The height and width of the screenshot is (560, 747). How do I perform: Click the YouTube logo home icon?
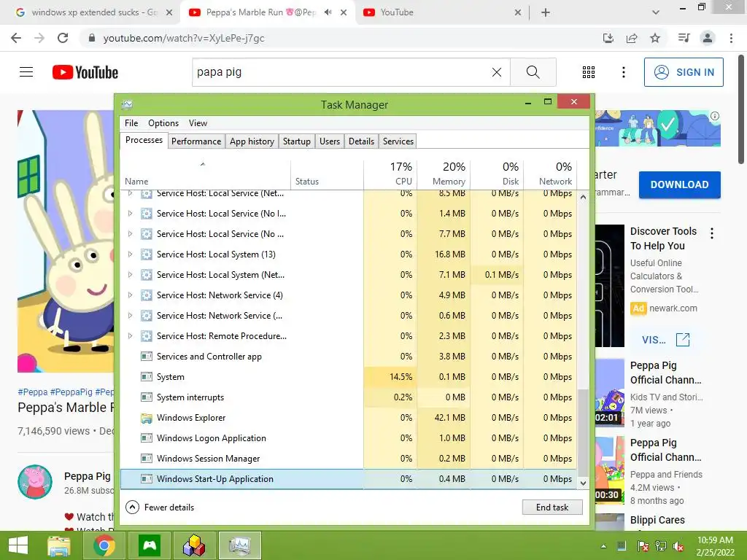click(x=85, y=72)
